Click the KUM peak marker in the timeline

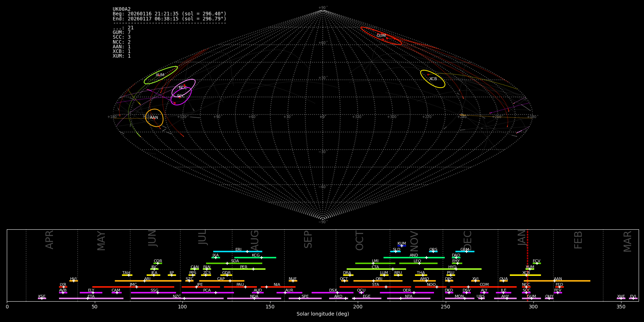tap(402, 246)
